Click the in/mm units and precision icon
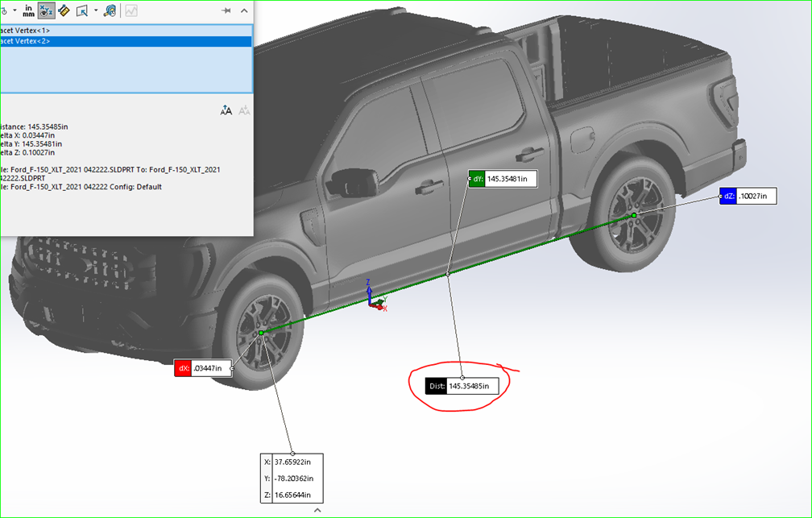The width and height of the screenshot is (812, 518). tap(28, 10)
